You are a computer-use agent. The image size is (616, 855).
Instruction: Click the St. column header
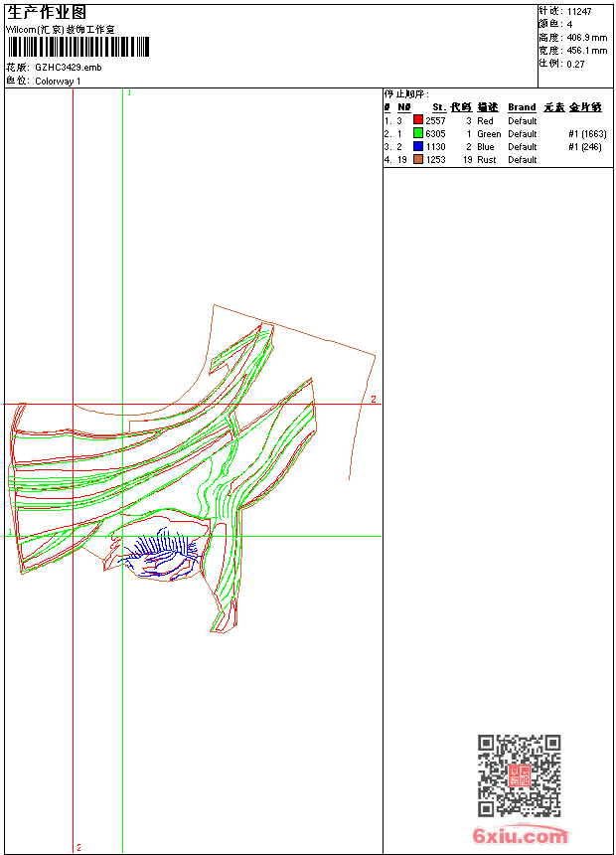438,107
